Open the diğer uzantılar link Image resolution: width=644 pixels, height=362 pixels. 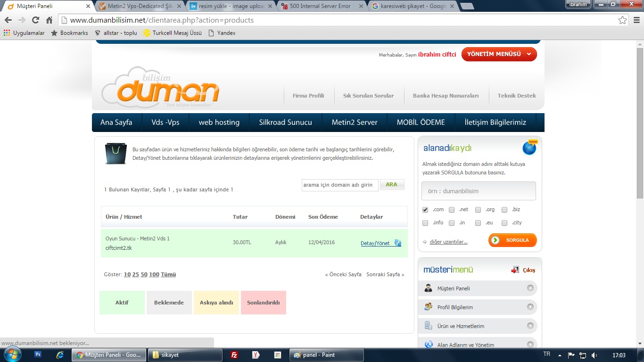click(448, 242)
